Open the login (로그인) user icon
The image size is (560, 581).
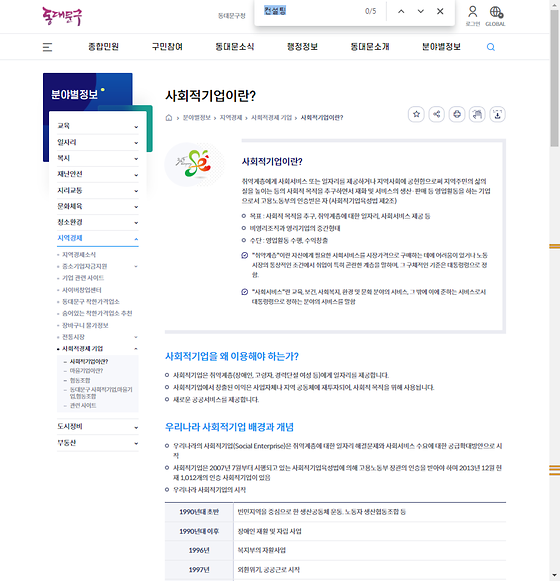point(473,16)
